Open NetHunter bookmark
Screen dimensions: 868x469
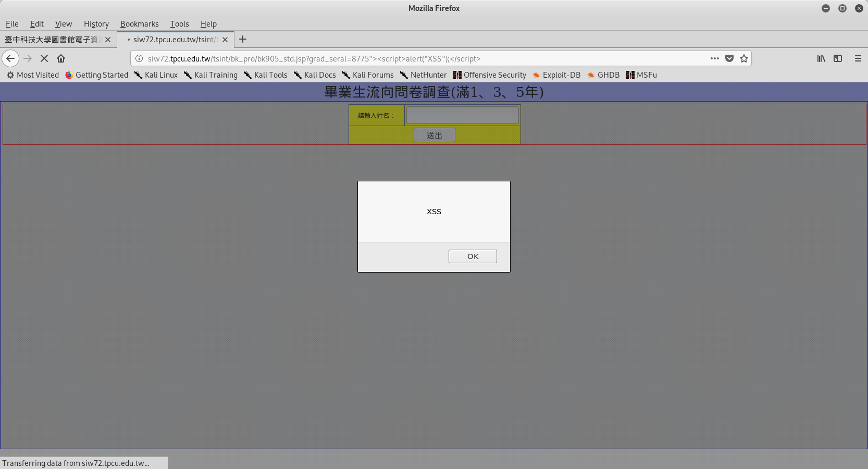(x=423, y=75)
